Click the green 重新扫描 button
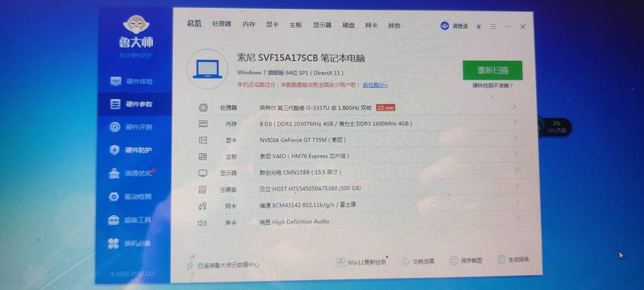This screenshot has width=644, height=290. [492, 70]
